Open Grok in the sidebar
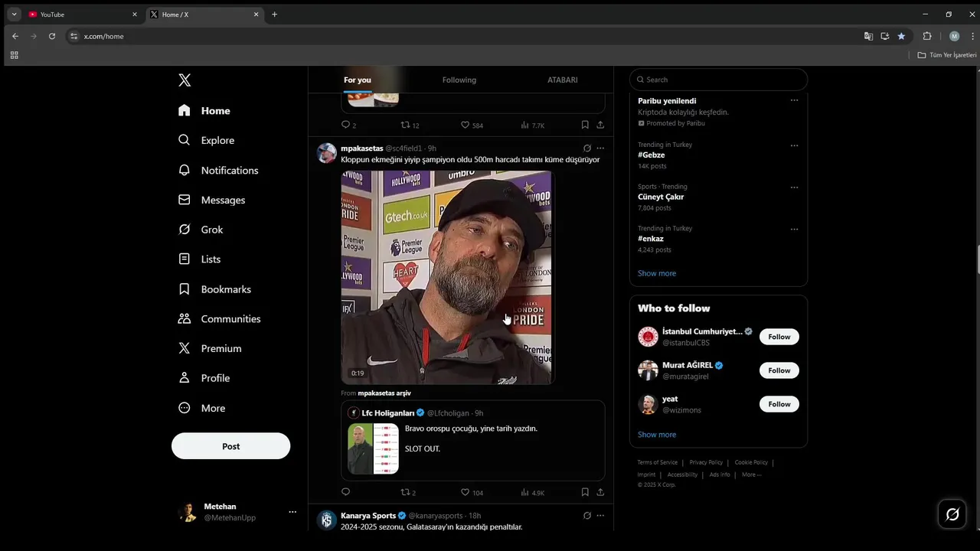This screenshot has width=980, height=551. click(x=201, y=230)
